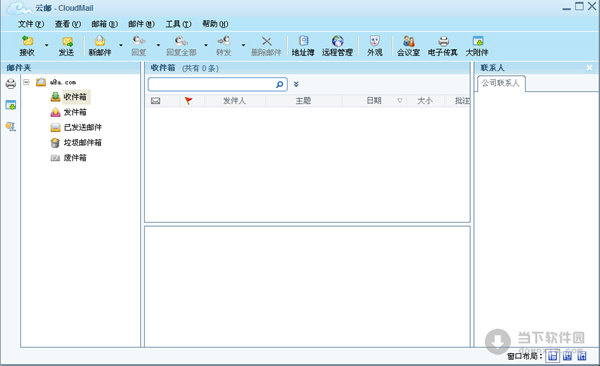Viewport: 600px width, 366px height.
Task: Click the 转发 (Forward) toolbar icon
Action: 223,46
